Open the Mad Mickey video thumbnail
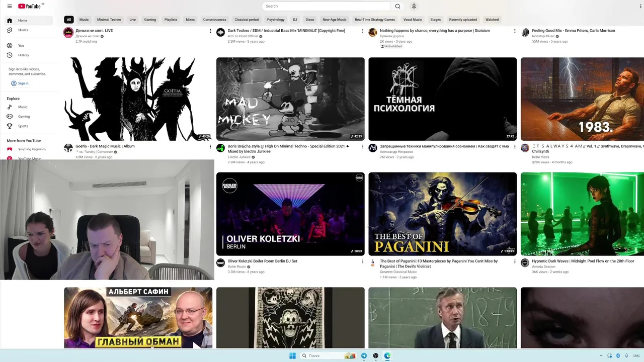This screenshot has height=362, width=644. pyautogui.click(x=290, y=99)
